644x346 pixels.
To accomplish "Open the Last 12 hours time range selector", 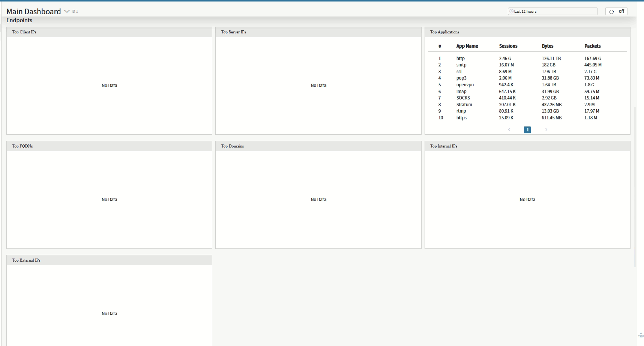I will 552,12.
